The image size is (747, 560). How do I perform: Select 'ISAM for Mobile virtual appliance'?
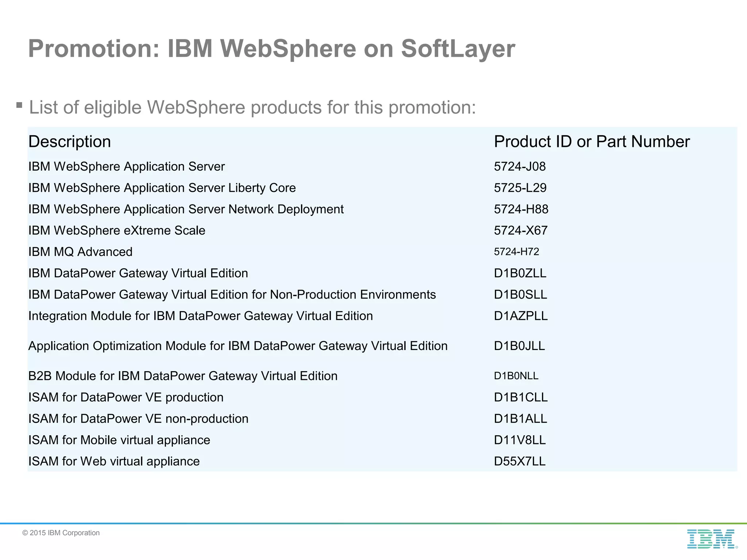coord(119,440)
